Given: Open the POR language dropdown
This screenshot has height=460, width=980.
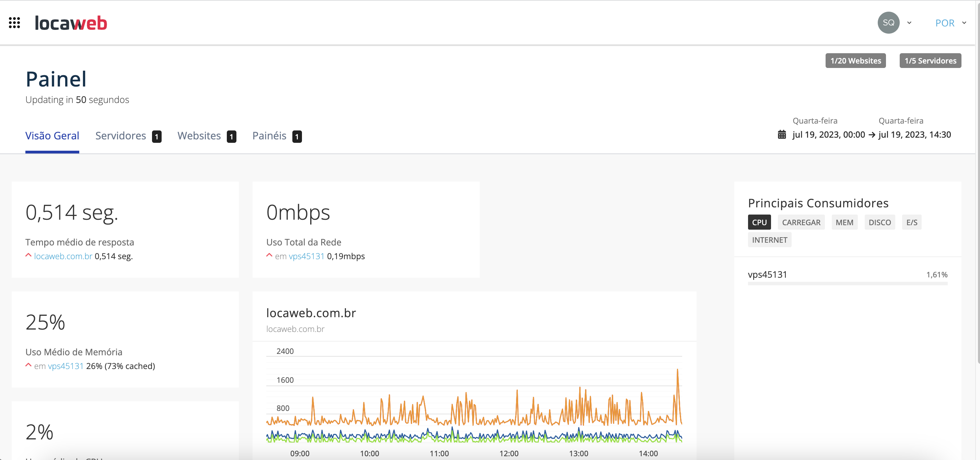Looking at the screenshot, I should tap(950, 23).
